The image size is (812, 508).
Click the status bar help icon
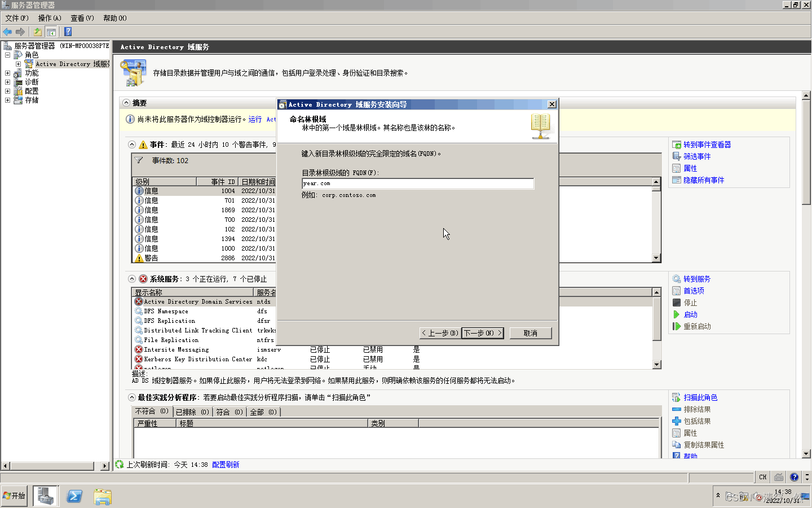coord(794,477)
